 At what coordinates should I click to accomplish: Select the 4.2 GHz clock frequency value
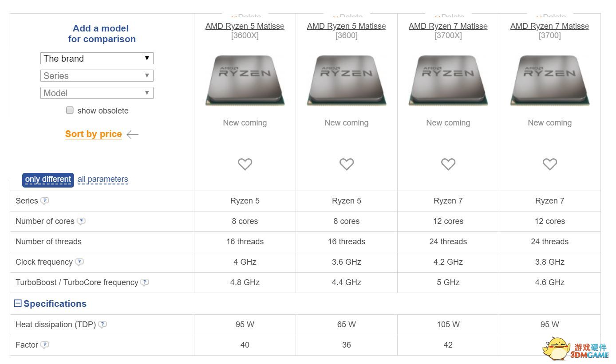click(448, 262)
